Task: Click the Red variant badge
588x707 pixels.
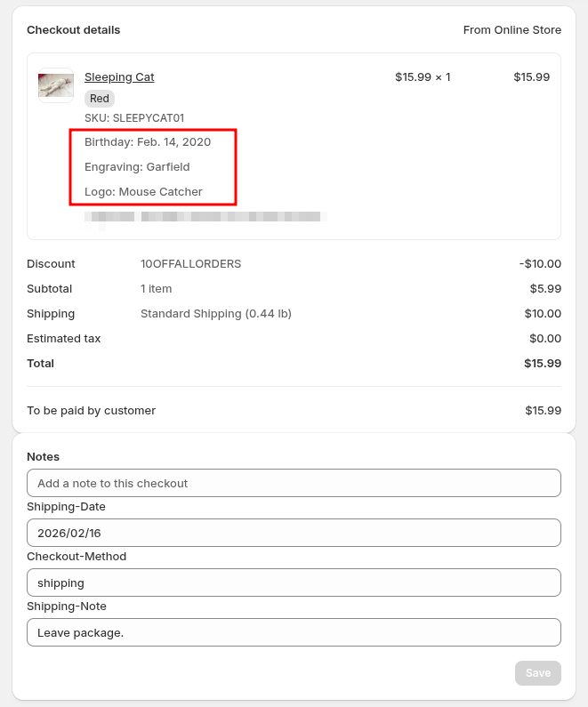Action: [x=100, y=99]
